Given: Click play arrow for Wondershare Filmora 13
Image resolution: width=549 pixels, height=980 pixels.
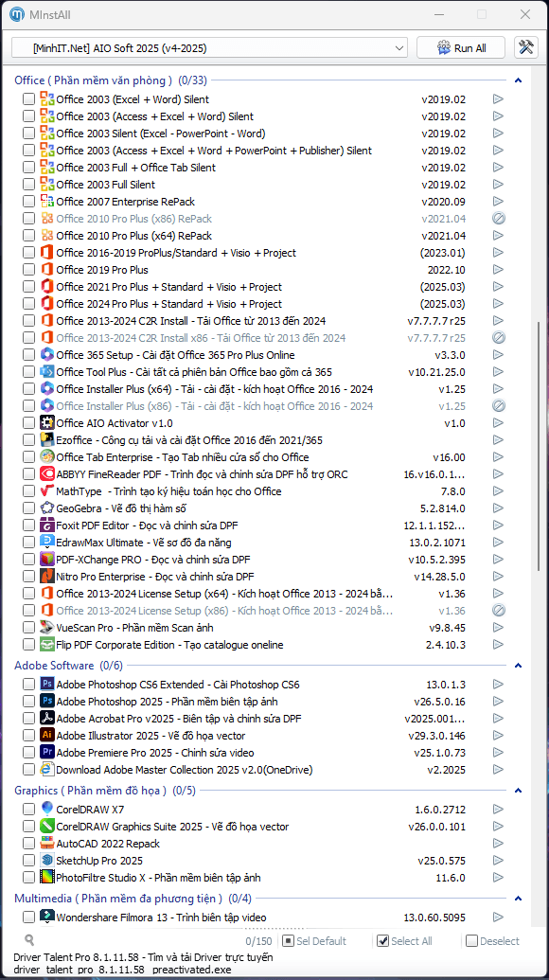Looking at the screenshot, I should [x=499, y=918].
